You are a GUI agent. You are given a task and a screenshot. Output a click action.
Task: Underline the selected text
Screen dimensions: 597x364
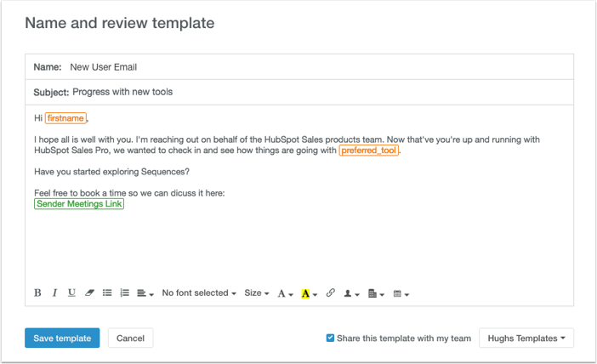pos(71,293)
